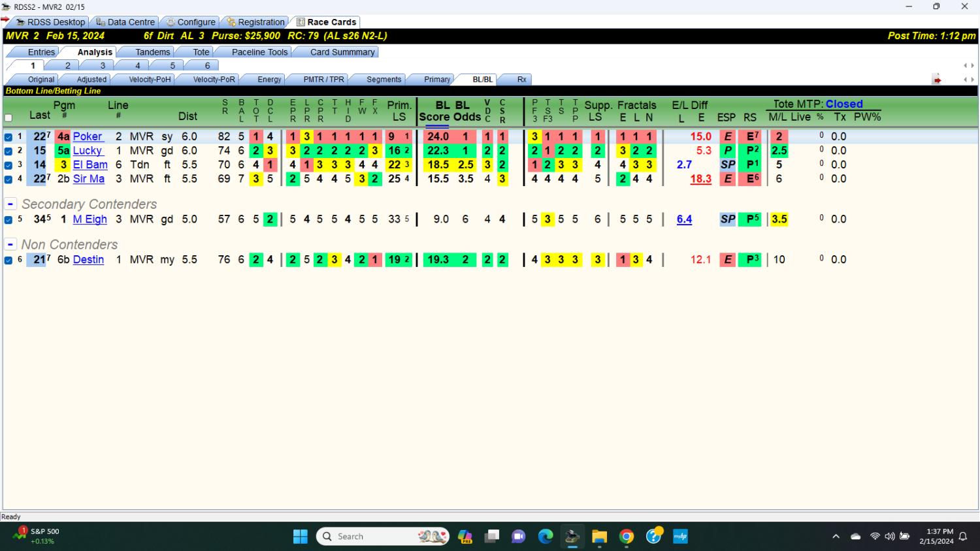This screenshot has height=551, width=980.
Task: Open Wi-Fi network settings in tray
Action: click(875, 537)
